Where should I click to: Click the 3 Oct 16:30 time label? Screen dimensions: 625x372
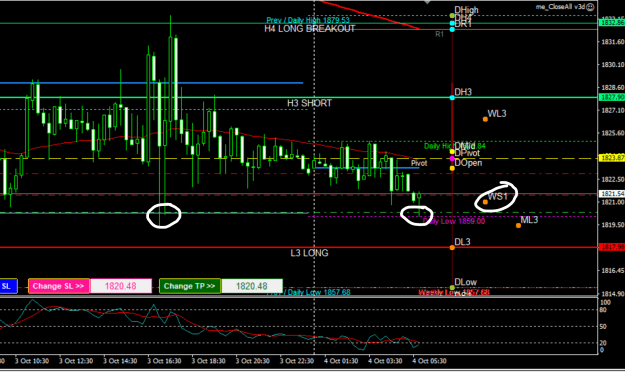164,361
